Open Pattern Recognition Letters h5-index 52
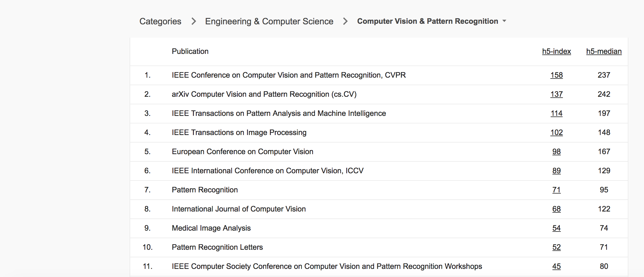The width and height of the screenshot is (644, 277). coord(556,247)
